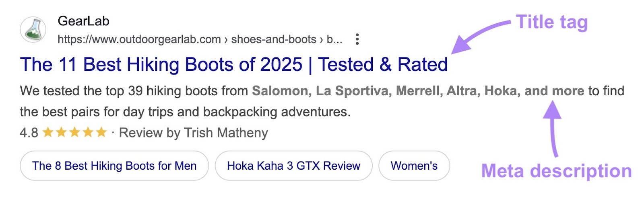
Task: Click the GearLab site name
Action: [x=84, y=21]
